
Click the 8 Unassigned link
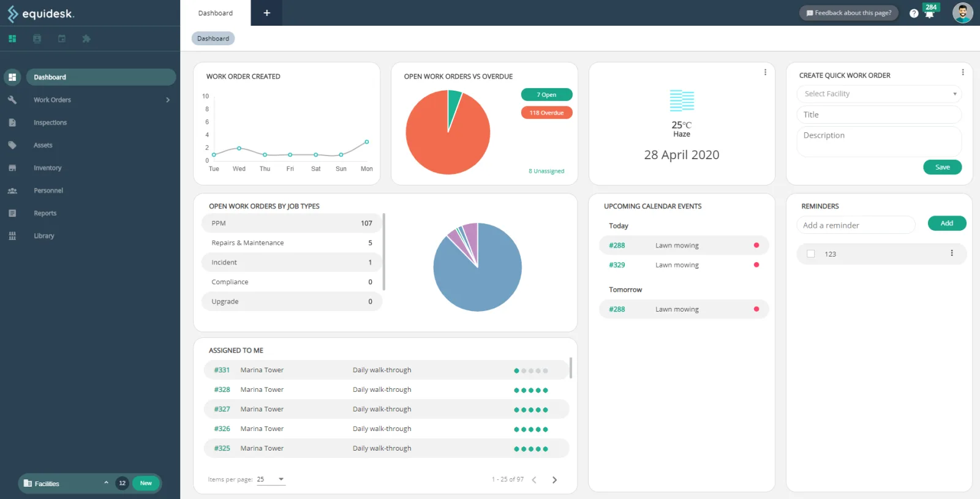(546, 171)
